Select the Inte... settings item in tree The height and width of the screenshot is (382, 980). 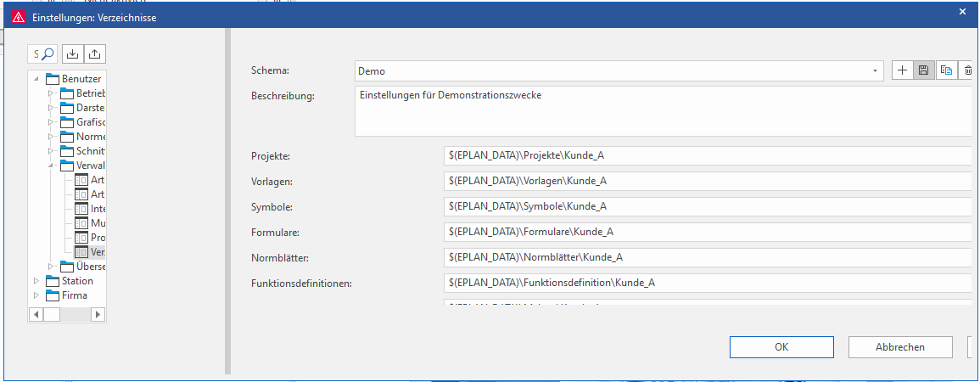98,208
